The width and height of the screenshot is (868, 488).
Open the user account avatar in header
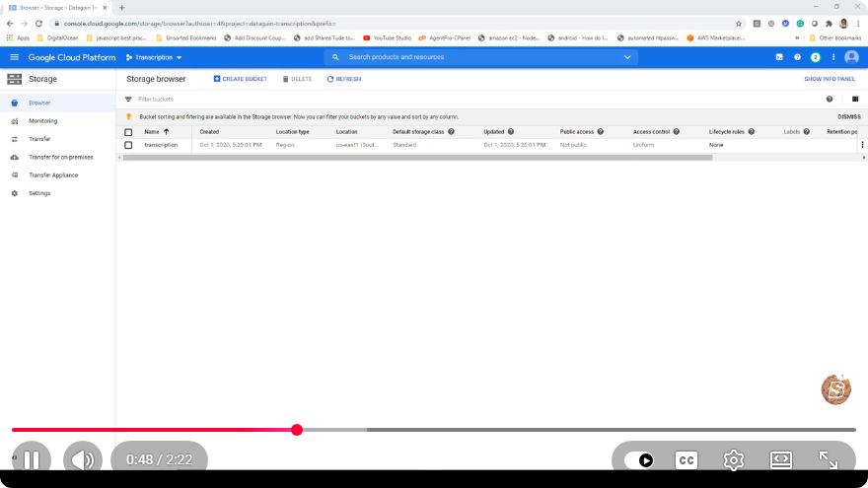pyautogui.click(x=851, y=57)
